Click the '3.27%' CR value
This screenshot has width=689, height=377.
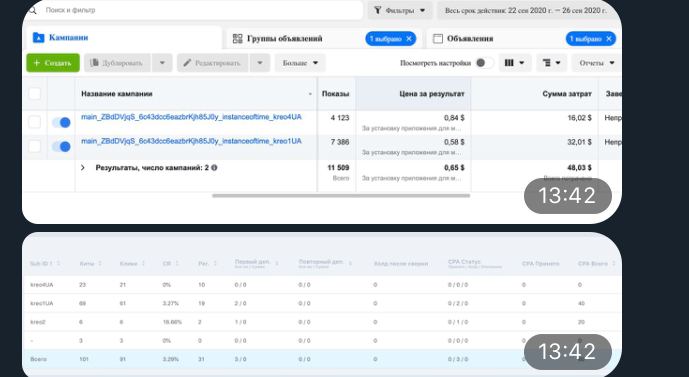170,303
